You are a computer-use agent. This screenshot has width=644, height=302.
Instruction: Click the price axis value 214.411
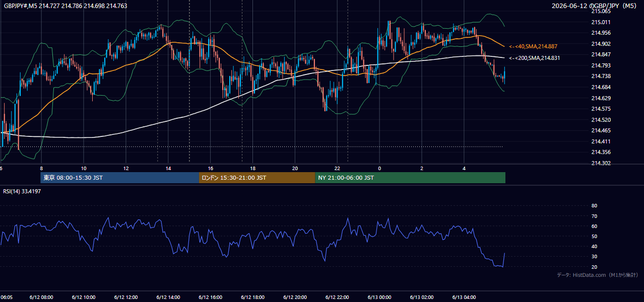pyautogui.click(x=601, y=141)
